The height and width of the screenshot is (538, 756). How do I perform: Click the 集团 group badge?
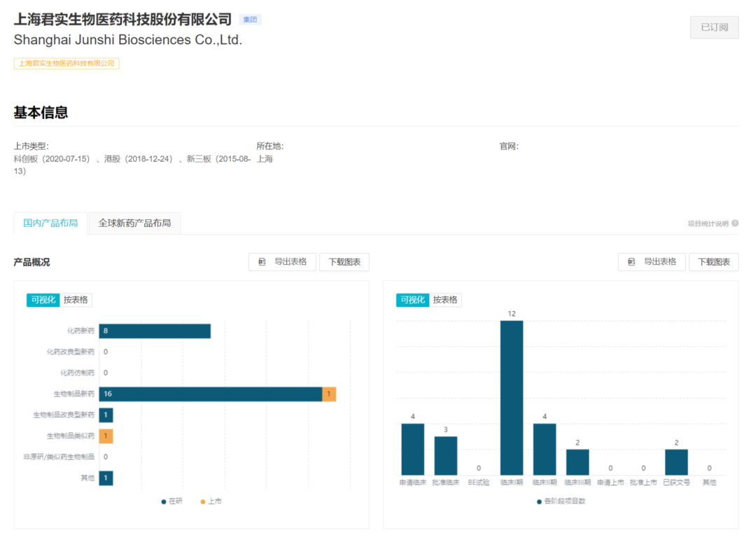coord(250,20)
